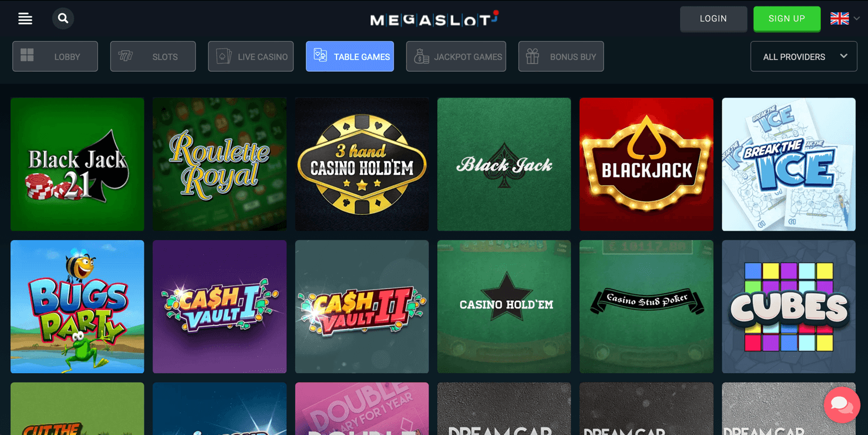Open the Roulette Royal game thumbnail
This screenshot has width=868, height=435.
pos(219,164)
